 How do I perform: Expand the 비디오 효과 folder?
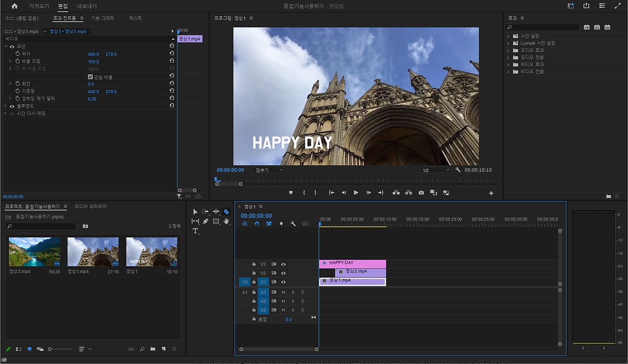coord(508,64)
